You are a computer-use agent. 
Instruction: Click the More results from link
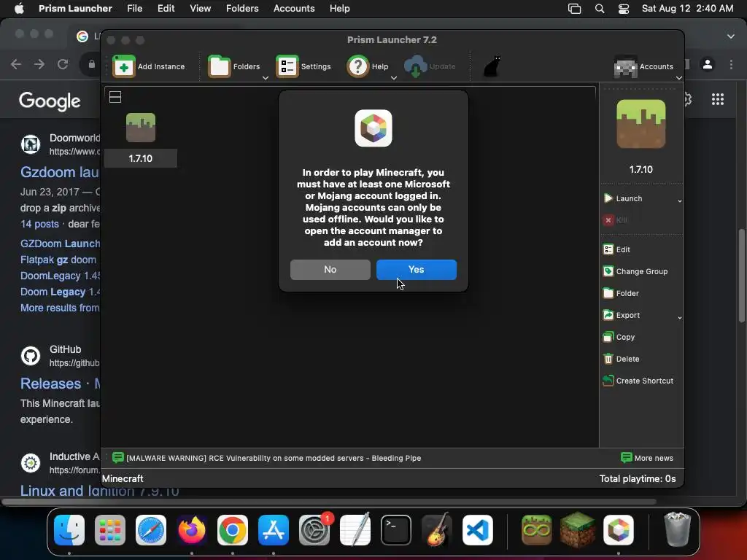click(x=60, y=308)
